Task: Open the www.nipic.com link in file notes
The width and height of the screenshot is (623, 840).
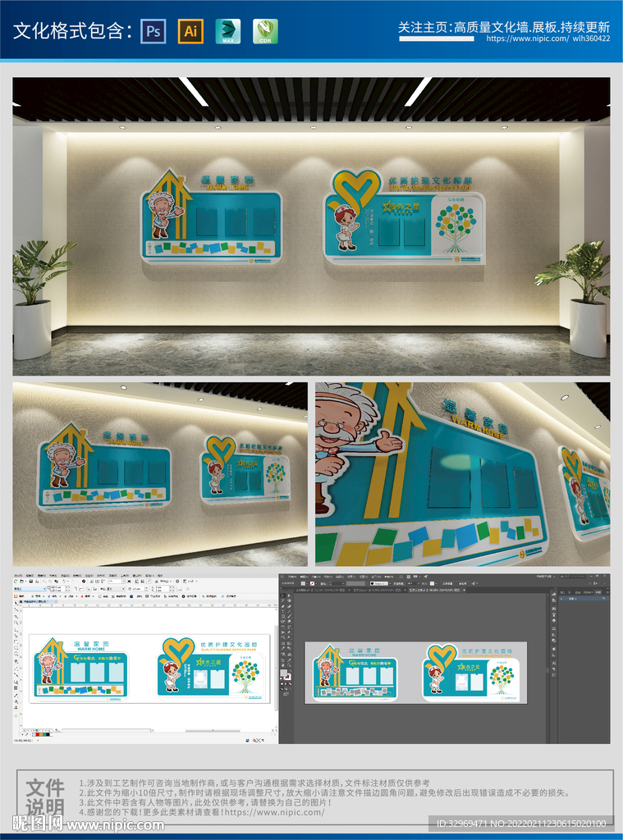Action: pos(274,812)
